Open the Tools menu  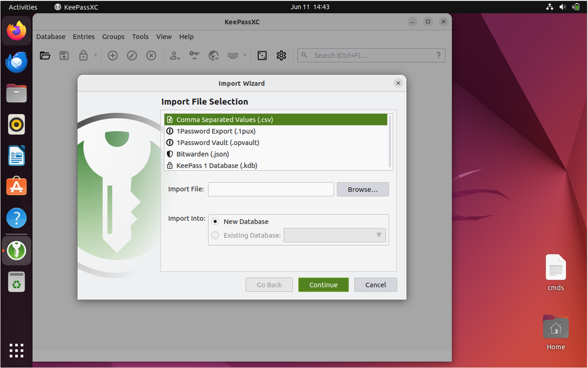pyautogui.click(x=140, y=37)
